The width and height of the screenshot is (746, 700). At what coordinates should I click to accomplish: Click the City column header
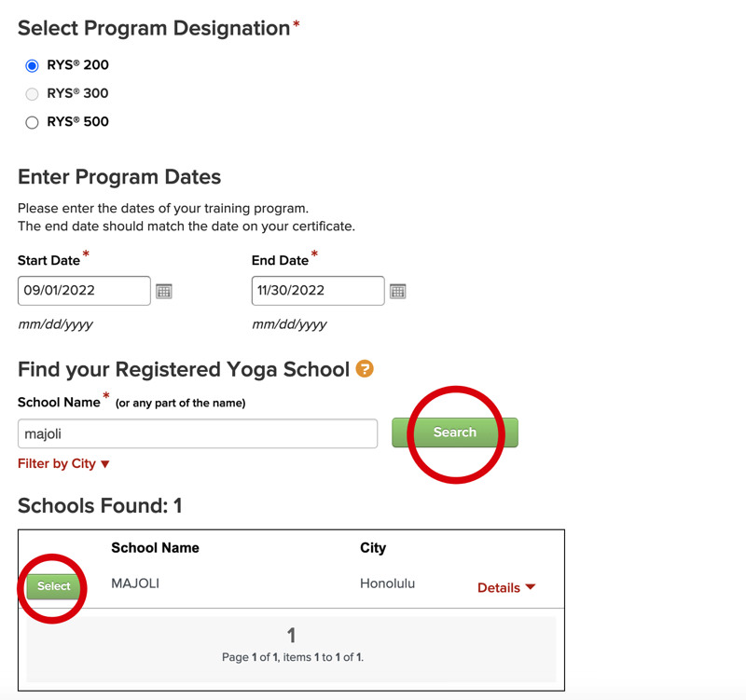click(373, 548)
